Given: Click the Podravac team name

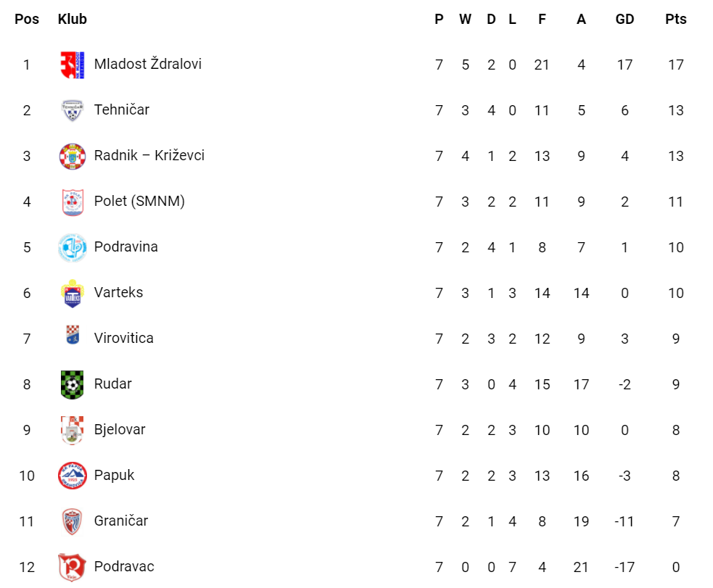Looking at the screenshot, I should (x=124, y=566).
